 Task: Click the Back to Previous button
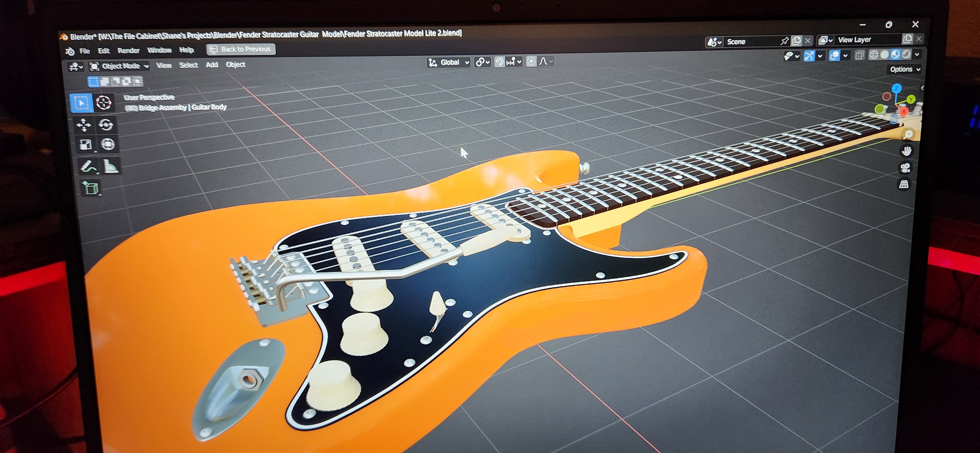point(241,49)
